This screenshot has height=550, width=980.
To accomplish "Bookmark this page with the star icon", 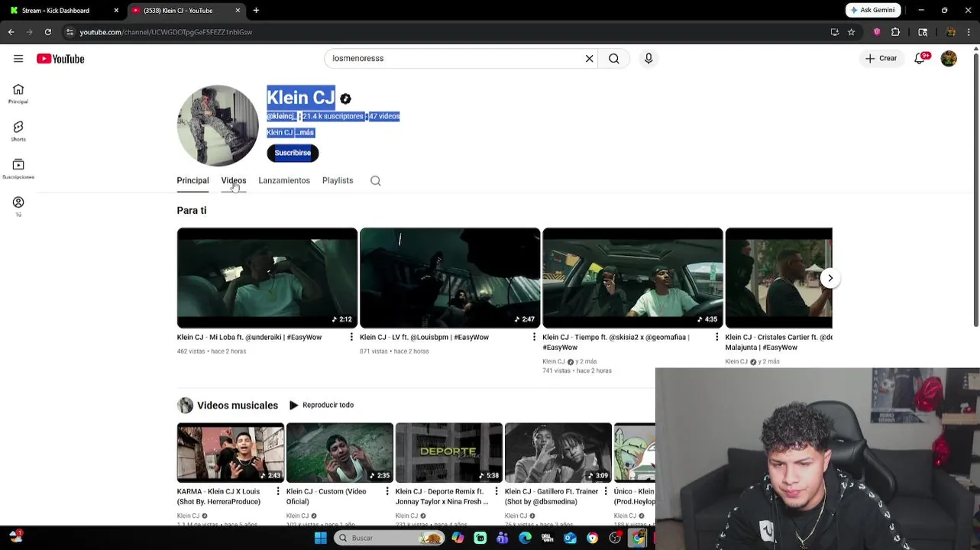I will [852, 32].
